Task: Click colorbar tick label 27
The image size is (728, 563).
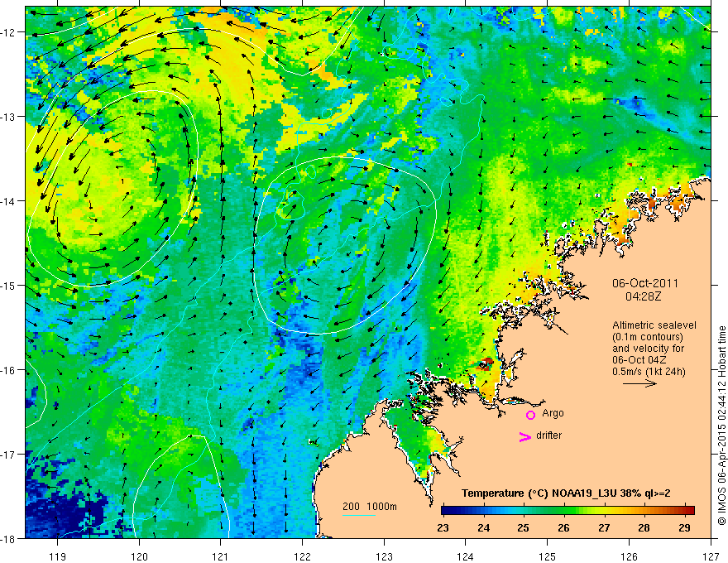Action: (604, 527)
